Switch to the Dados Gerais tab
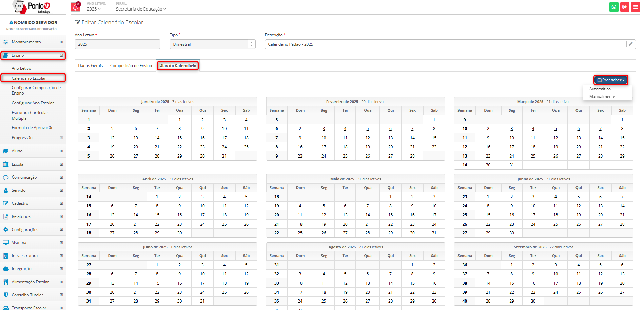The image size is (644, 310). click(x=91, y=66)
